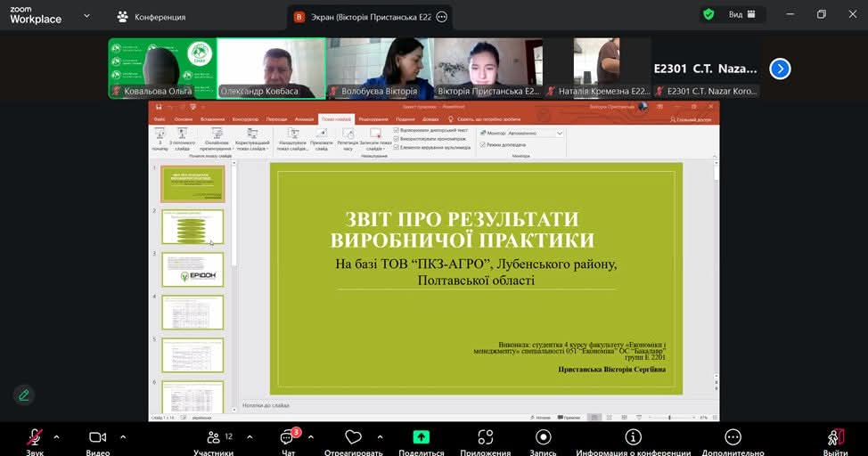Open the Конференция tab in Zoom
868x456 pixels.
[151, 17]
